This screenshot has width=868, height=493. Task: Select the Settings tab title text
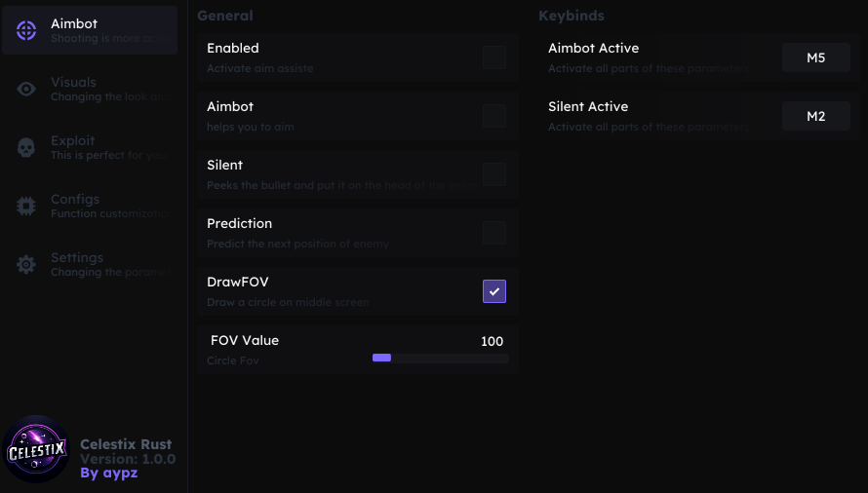pyautogui.click(x=77, y=258)
